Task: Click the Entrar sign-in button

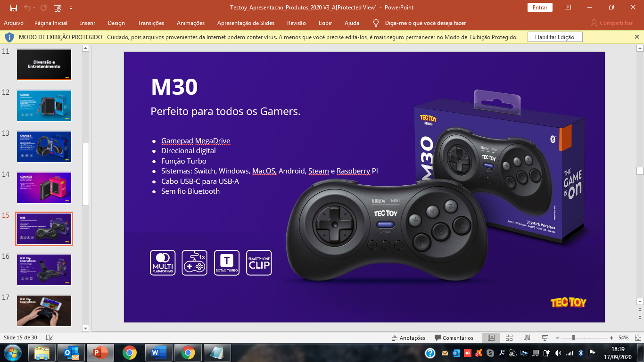Action: click(x=540, y=8)
